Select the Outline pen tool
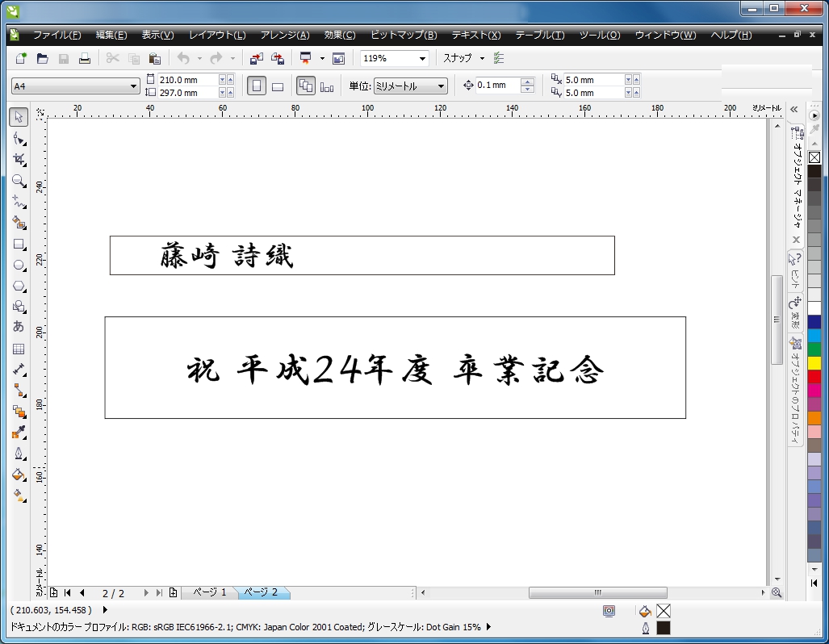The image size is (829, 644). tap(19, 454)
